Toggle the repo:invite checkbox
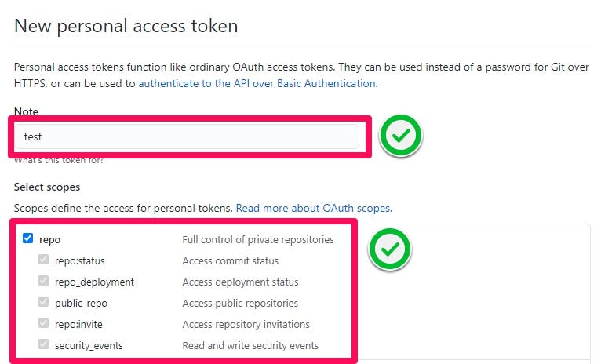Image resolution: width=601 pixels, height=364 pixels. coord(44,322)
